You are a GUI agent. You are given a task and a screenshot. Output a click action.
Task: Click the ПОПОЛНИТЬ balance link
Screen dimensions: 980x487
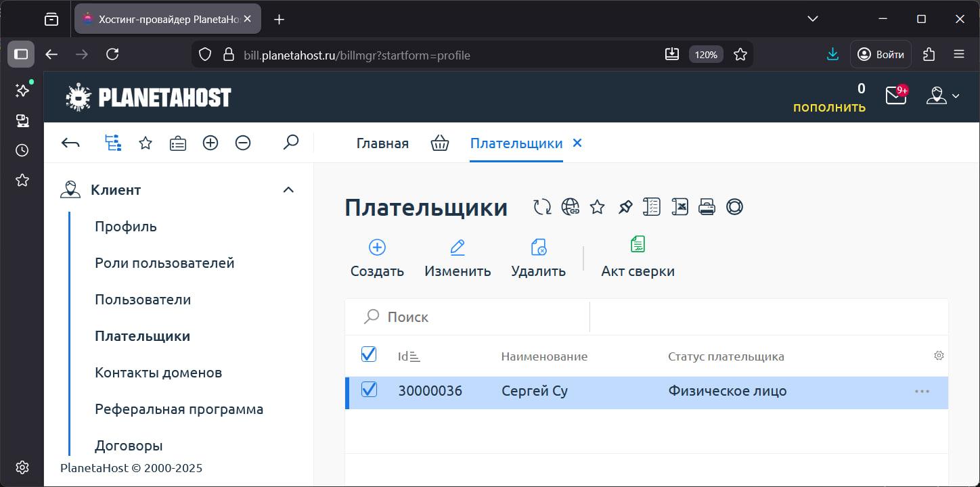829,108
